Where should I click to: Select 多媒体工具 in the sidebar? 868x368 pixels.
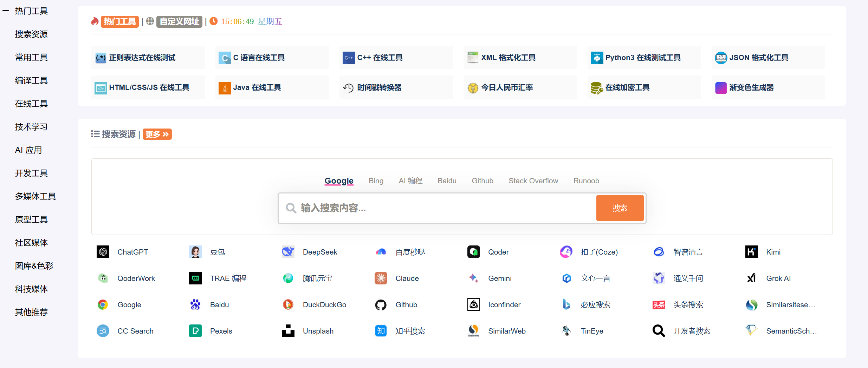(35, 196)
